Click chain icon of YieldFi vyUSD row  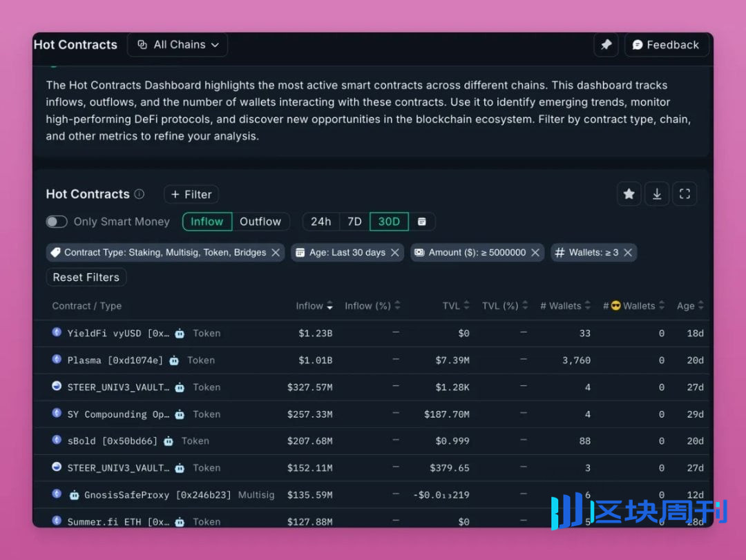tap(57, 332)
